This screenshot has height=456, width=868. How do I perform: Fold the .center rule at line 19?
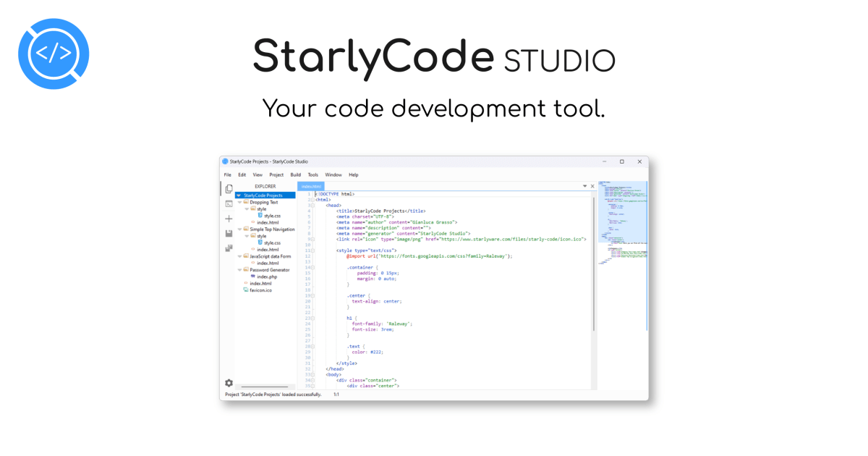312,295
